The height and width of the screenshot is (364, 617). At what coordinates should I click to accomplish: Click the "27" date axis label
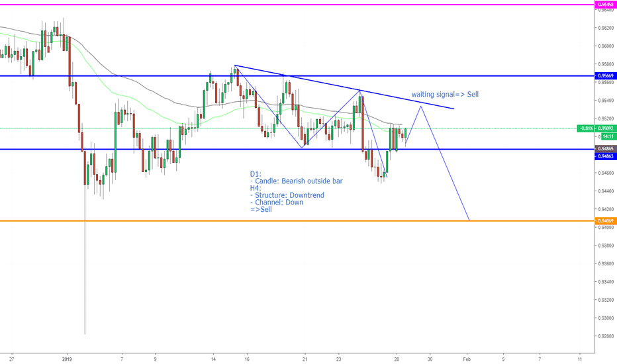pos(12,359)
